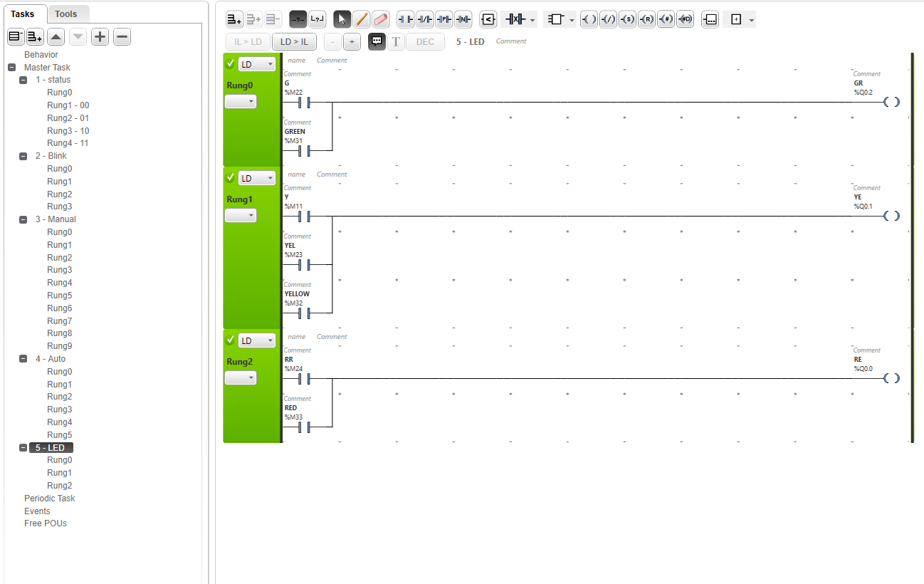Click the add rung icon in editor toolbar
Image resolution: width=924 pixels, height=584 pixels.
pyautogui.click(x=234, y=19)
